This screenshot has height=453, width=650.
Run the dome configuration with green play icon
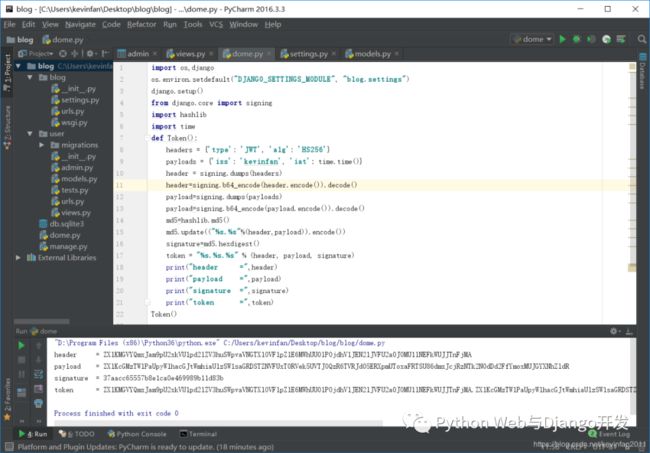coord(563,39)
